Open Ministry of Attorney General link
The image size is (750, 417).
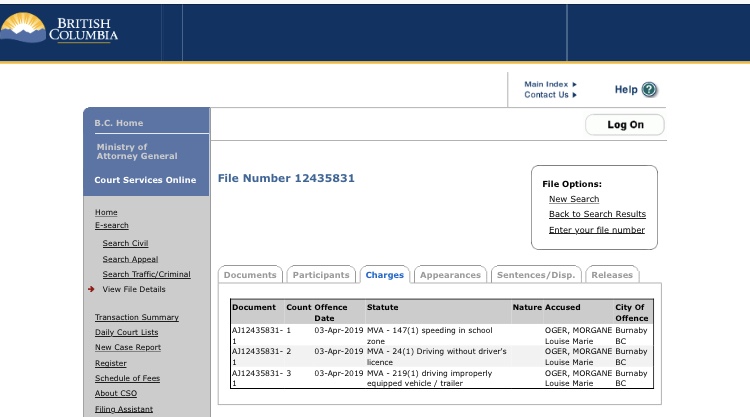(137, 151)
